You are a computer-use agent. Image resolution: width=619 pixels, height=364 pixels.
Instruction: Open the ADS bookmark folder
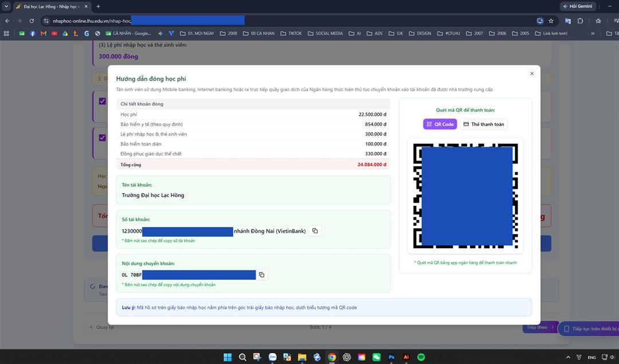click(x=375, y=34)
